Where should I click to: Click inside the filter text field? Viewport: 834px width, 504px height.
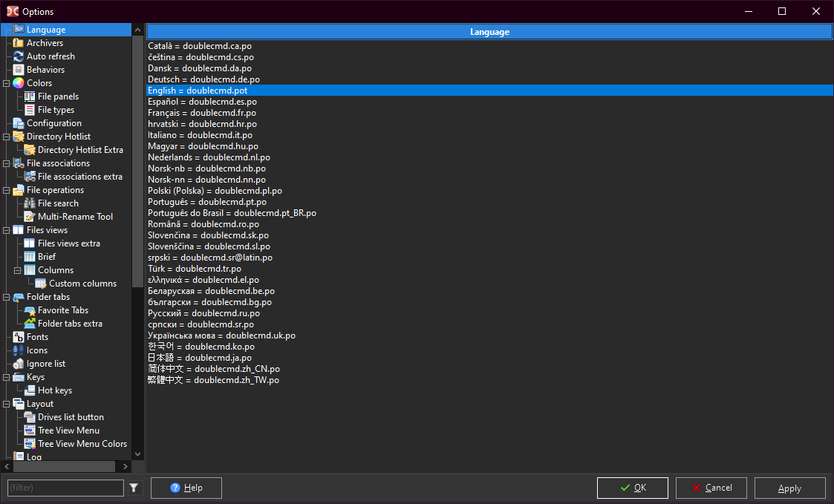(x=65, y=488)
